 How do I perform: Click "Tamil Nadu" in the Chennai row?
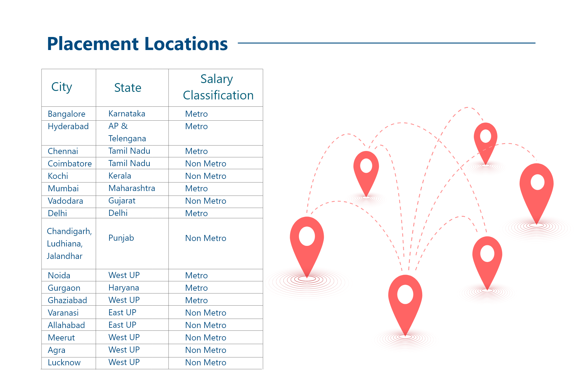pyautogui.click(x=129, y=151)
